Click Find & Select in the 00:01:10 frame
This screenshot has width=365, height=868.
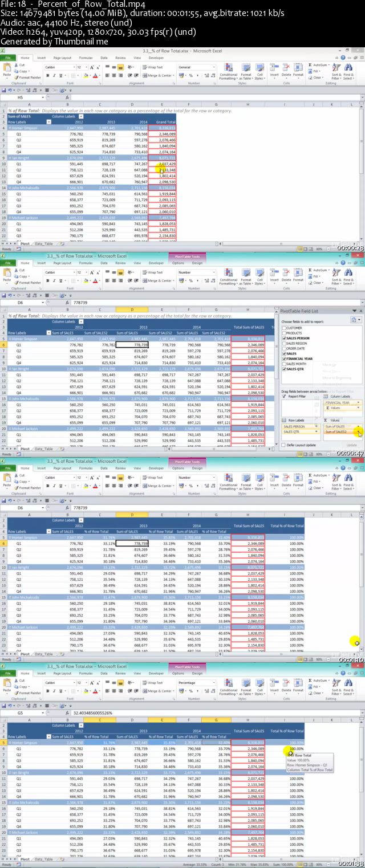pyautogui.click(x=348, y=482)
